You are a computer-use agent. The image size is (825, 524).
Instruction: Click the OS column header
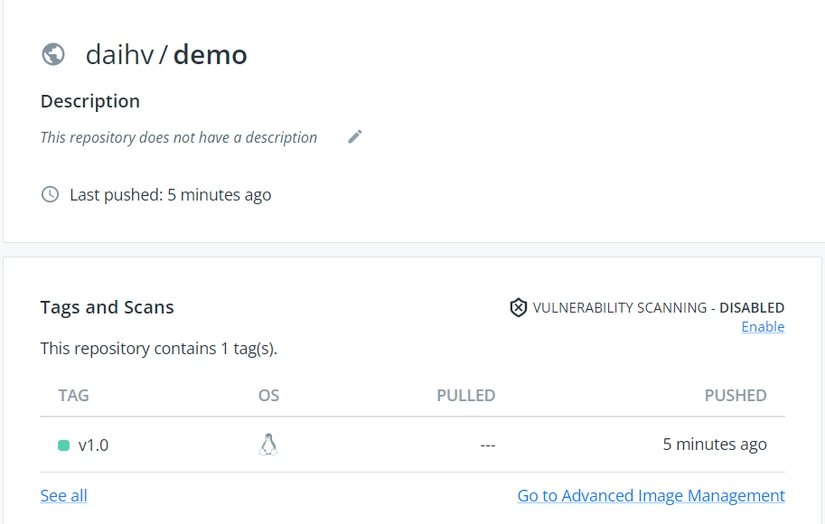[268, 395]
